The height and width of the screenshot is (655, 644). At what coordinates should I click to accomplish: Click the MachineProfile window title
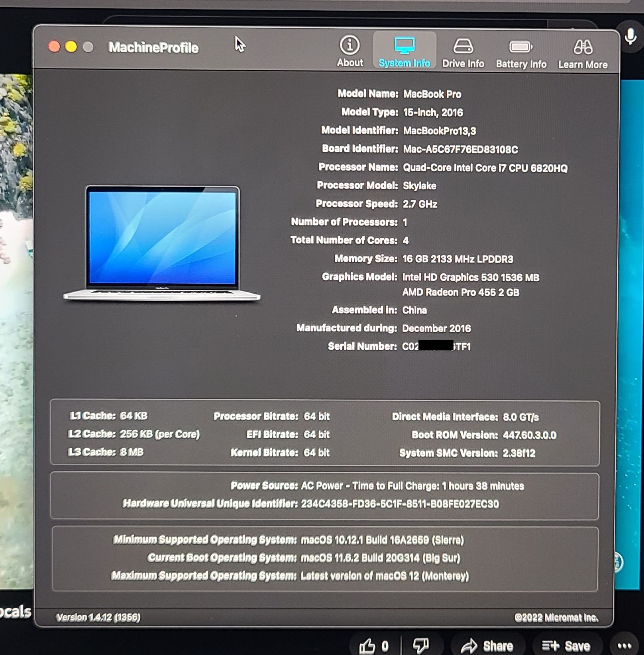click(x=153, y=47)
